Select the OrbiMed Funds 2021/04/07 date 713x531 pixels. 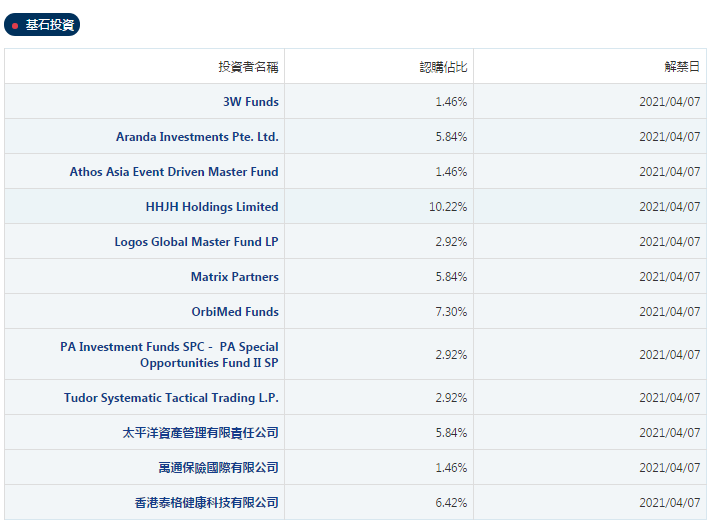(670, 311)
